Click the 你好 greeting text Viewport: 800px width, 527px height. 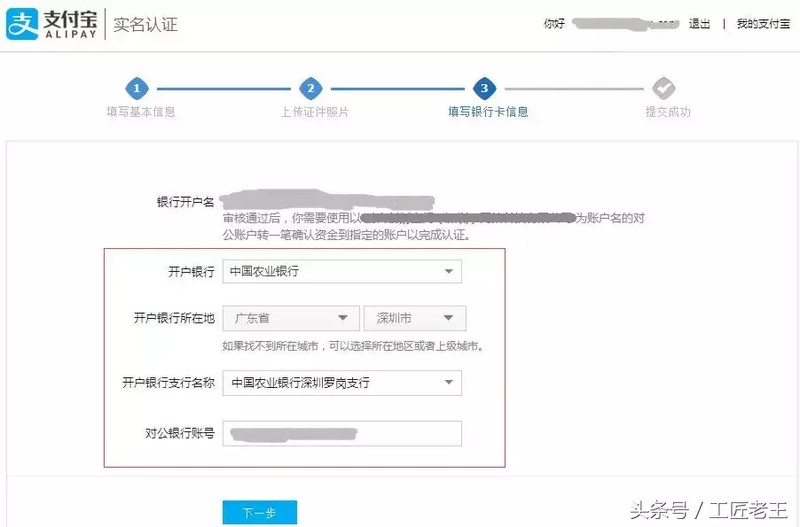554,23
